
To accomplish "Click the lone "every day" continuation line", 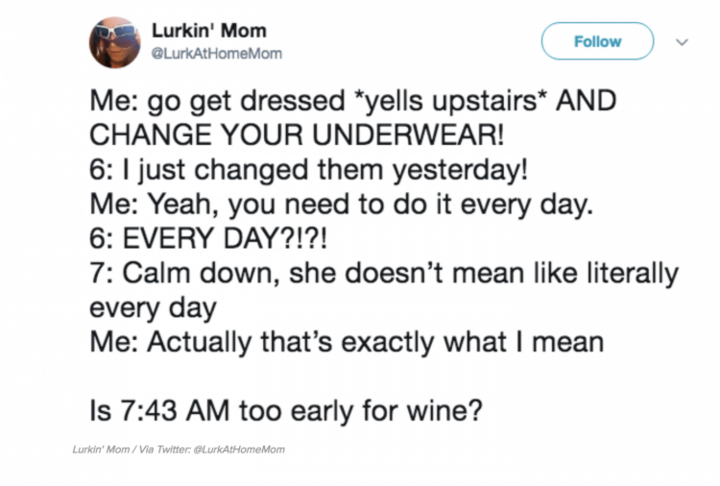I will point(153,309).
